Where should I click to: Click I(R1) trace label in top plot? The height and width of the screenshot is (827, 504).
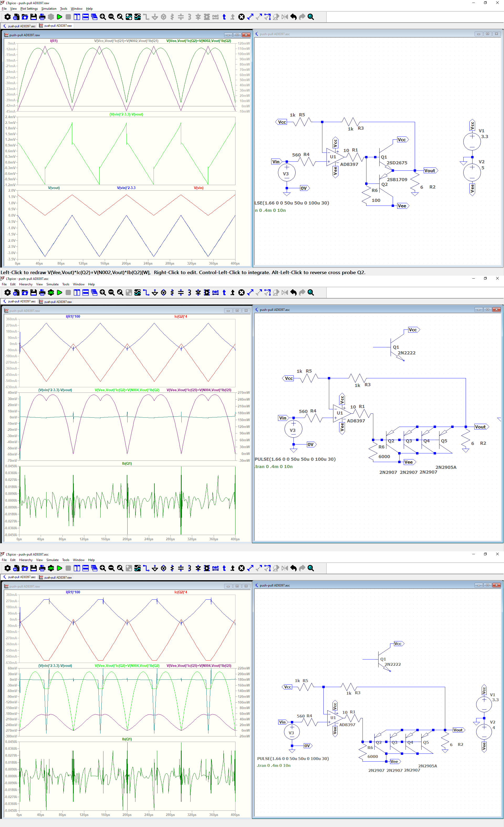point(54,41)
